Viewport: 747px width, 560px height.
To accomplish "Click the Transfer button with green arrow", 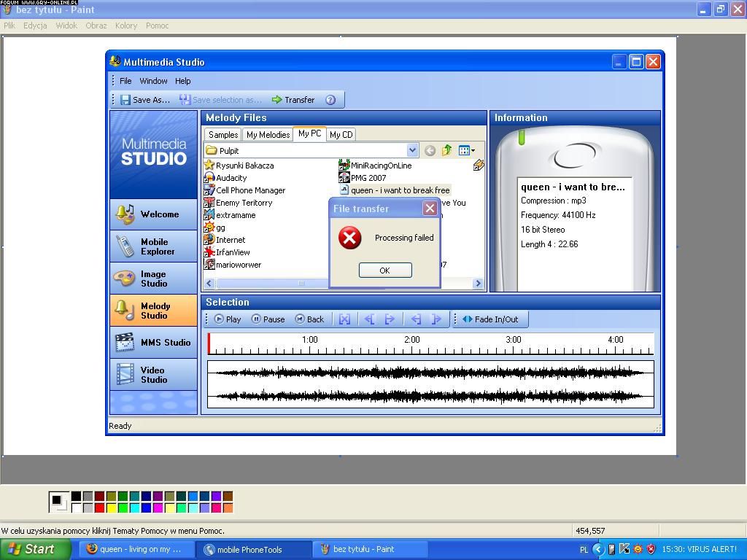I will pos(293,99).
